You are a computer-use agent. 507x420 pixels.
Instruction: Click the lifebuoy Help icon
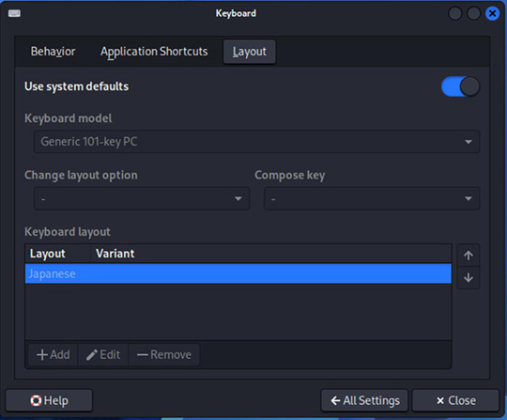(x=36, y=400)
